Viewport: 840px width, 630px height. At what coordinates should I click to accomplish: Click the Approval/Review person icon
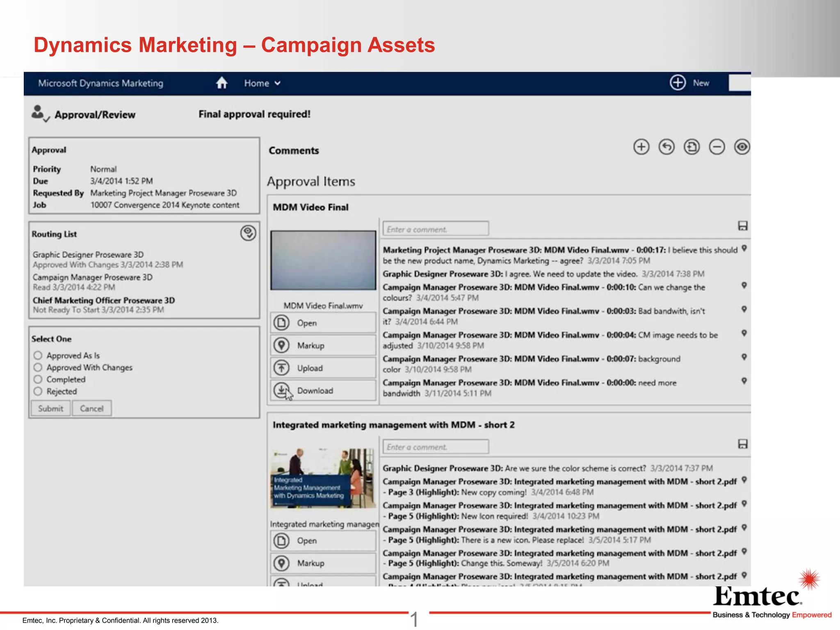[40, 114]
